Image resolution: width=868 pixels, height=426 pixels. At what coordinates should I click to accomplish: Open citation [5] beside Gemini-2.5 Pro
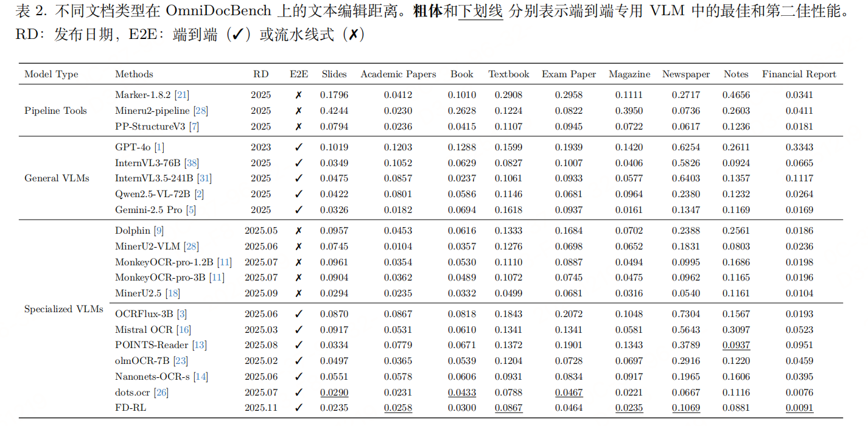[191, 210]
